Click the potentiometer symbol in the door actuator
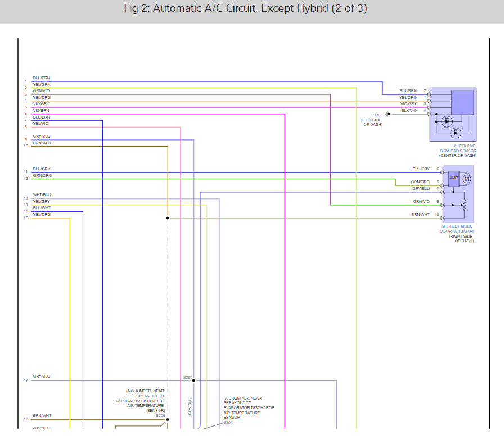Image resolution: width=504 pixels, height=444 pixels. coord(463,205)
